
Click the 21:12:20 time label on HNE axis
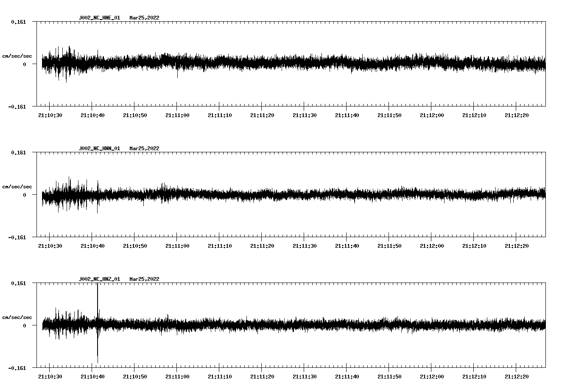pos(517,115)
